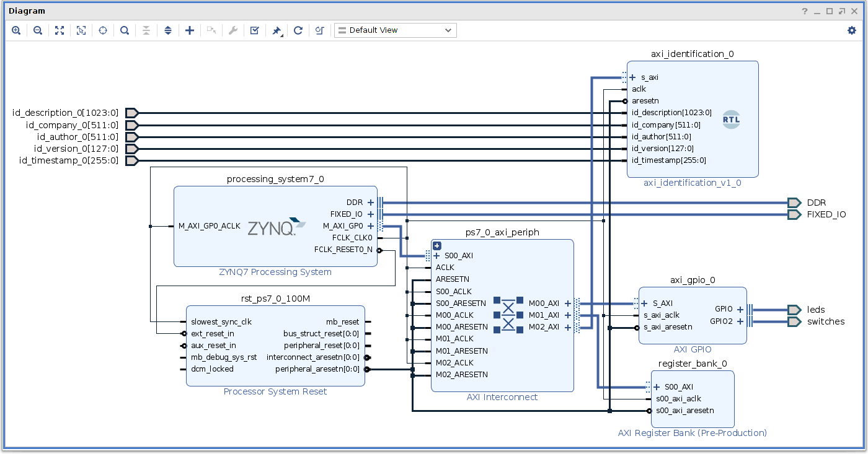Click the Search magnifier icon in toolbar
This screenshot has width=868, height=454.
coord(125,30)
